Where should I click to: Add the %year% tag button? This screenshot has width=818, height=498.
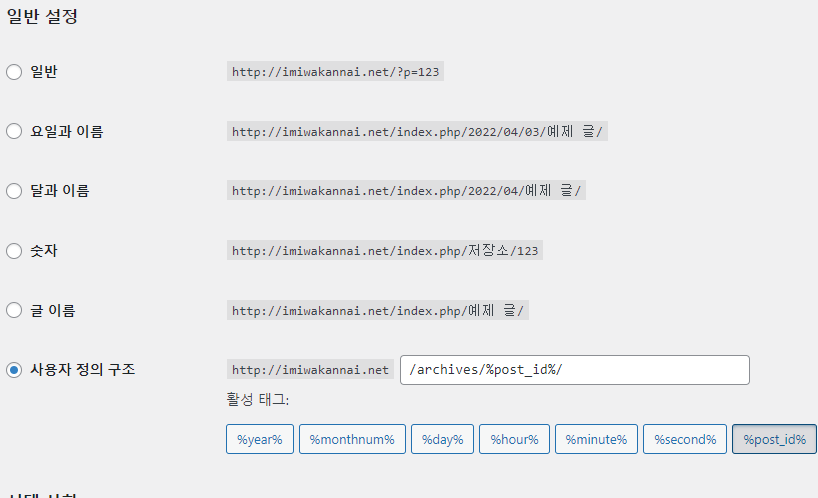tap(260, 439)
